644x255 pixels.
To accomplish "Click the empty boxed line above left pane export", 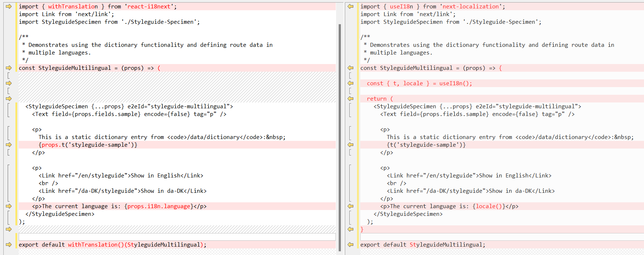I will pos(177,237).
